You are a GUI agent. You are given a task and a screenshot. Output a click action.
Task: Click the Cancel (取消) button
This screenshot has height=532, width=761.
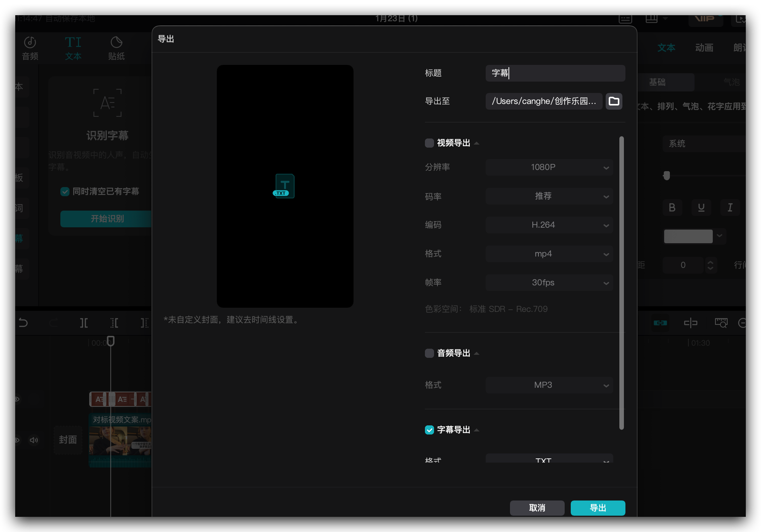click(537, 508)
